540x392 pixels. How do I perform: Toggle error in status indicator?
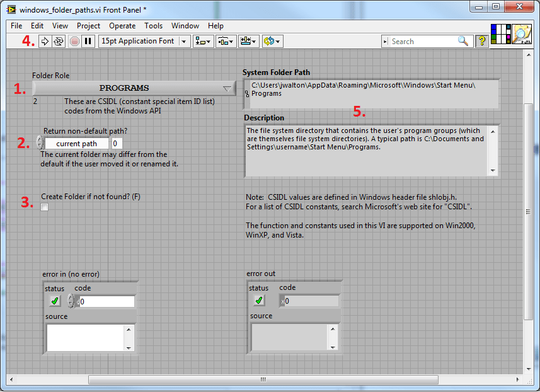tap(54, 301)
